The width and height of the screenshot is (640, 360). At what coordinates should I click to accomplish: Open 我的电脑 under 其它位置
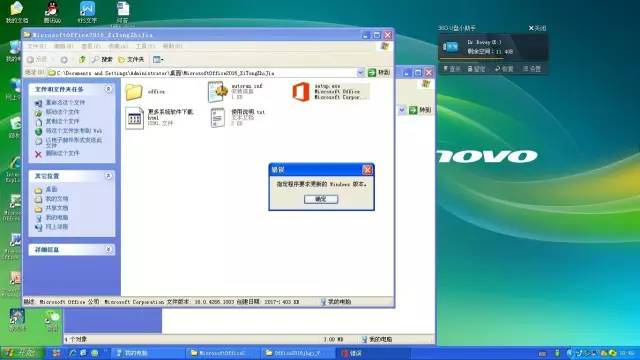[57, 218]
